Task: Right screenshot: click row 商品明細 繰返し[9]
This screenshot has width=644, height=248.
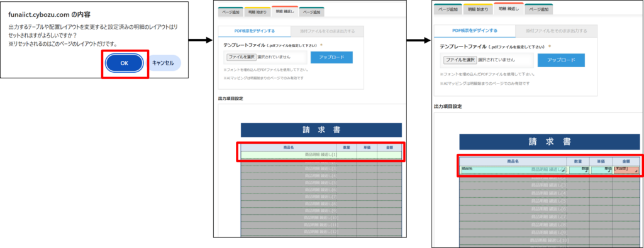Action: point(549,232)
